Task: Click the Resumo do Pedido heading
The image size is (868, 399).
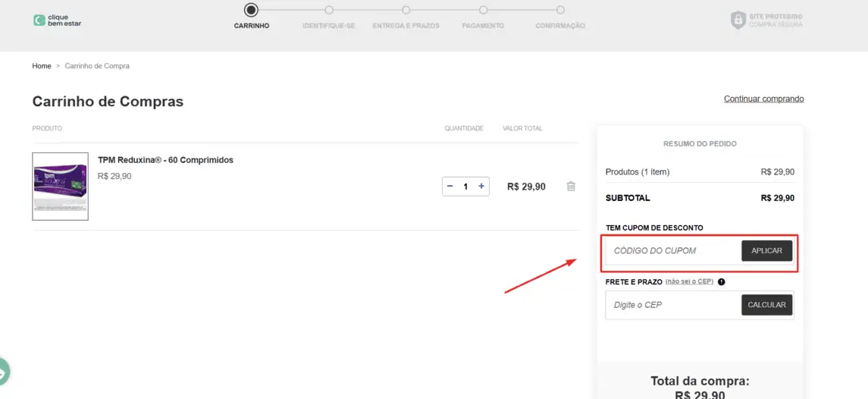Action: [x=700, y=143]
